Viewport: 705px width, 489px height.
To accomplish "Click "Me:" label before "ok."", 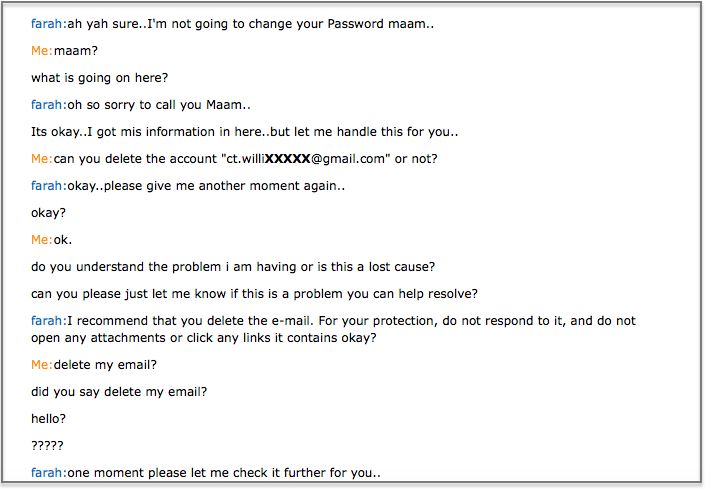I will click(x=42, y=240).
